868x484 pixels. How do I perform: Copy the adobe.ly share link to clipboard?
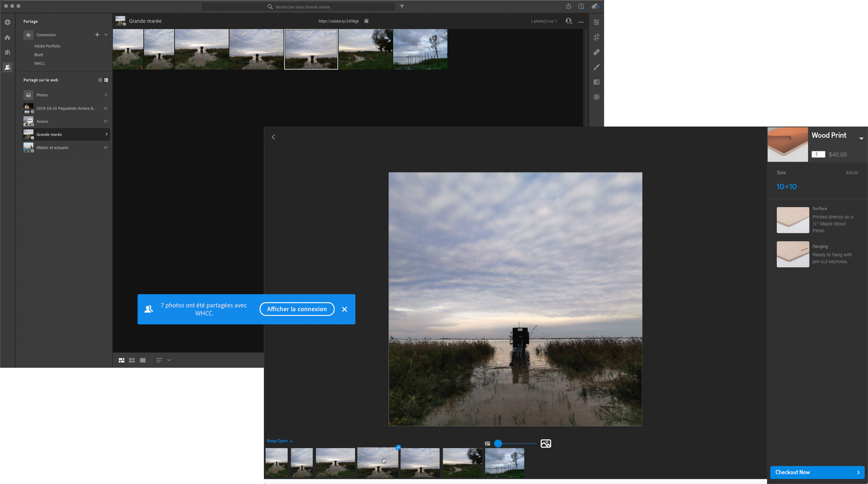tap(366, 21)
